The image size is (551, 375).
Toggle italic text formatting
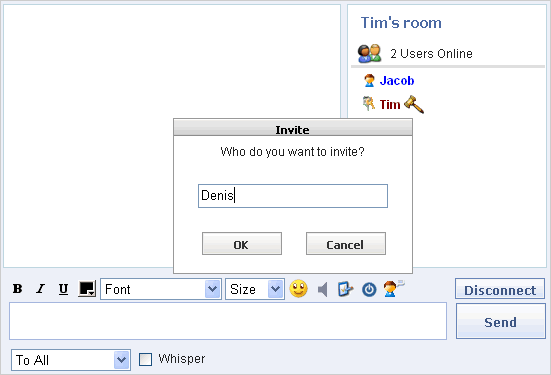(x=40, y=289)
